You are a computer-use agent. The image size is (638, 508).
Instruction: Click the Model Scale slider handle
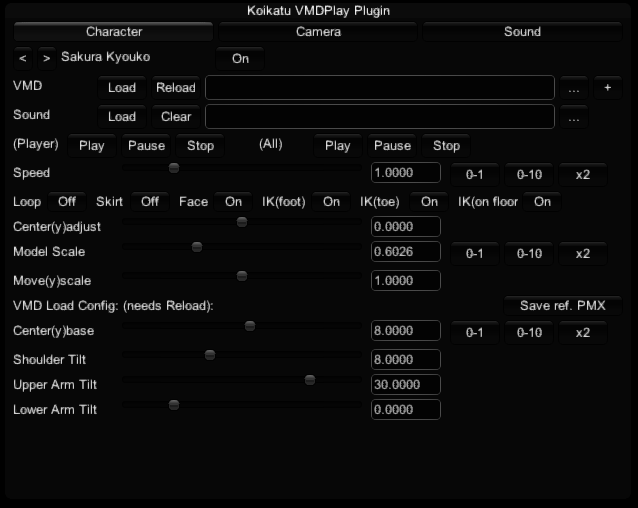click(x=197, y=247)
